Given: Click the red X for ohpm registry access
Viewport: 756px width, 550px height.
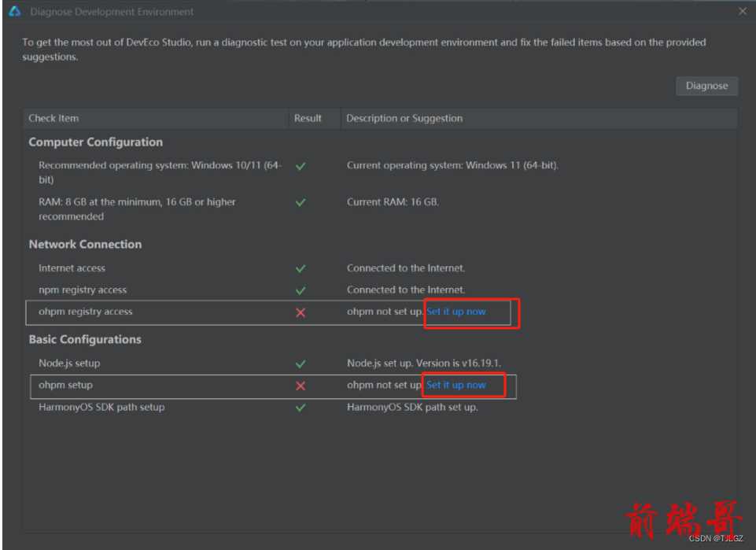Looking at the screenshot, I should (x=301, y=313).
